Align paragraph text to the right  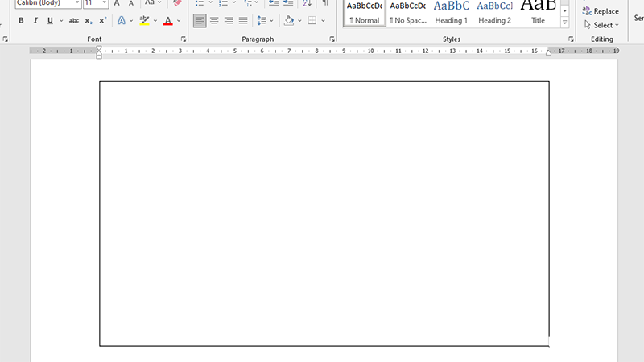(229, 21)
